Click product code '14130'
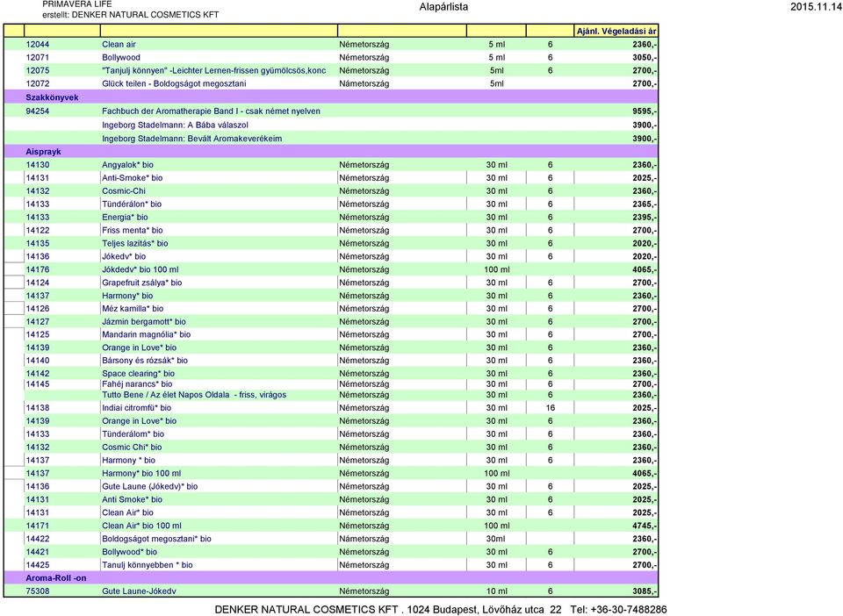 (x=38, y=165)
